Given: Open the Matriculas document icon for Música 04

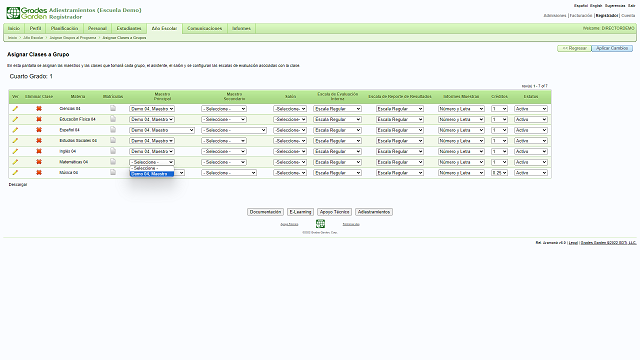Looking at the screenshot, I should 113,172.
